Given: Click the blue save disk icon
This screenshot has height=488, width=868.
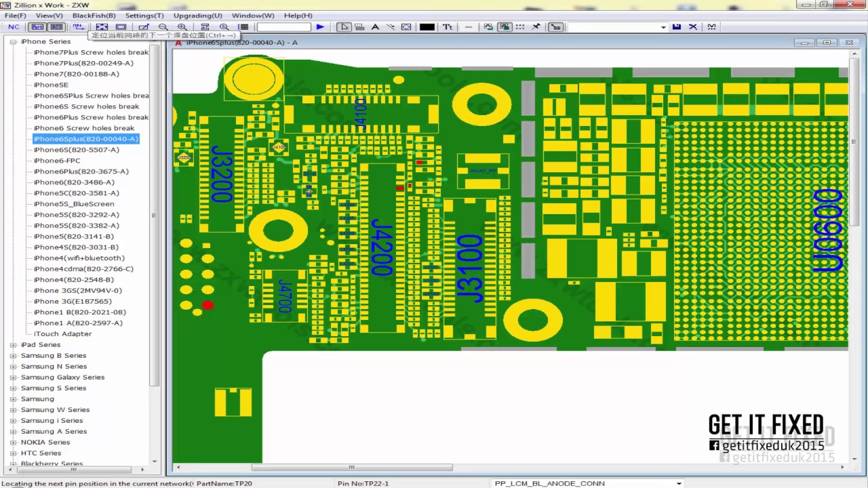Looking at the screenshot, I should click(677, 27).
